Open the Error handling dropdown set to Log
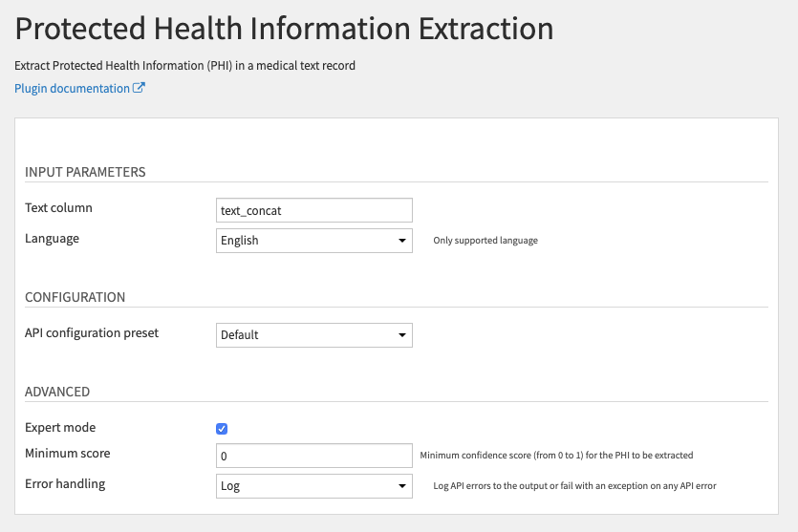 314,486
